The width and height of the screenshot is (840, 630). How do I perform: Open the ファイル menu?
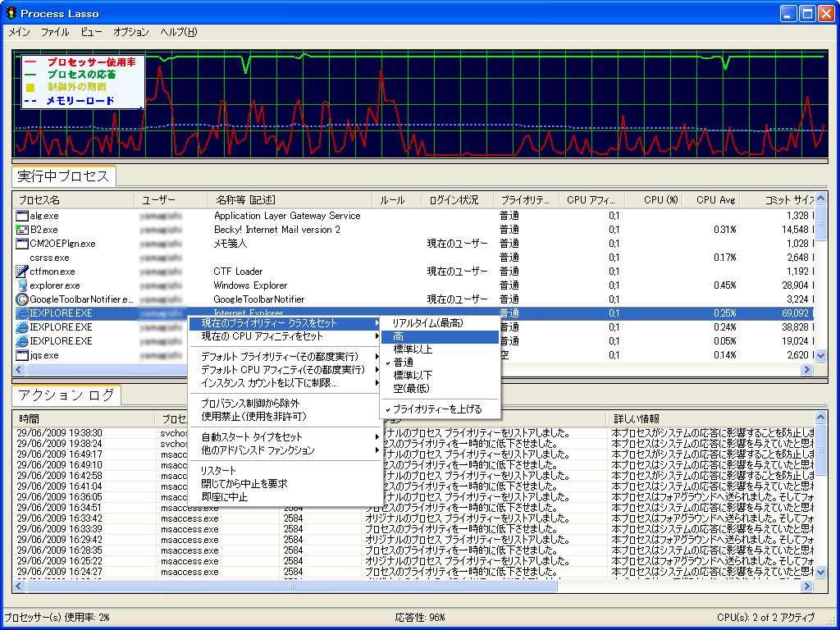(x=55, y=32)
